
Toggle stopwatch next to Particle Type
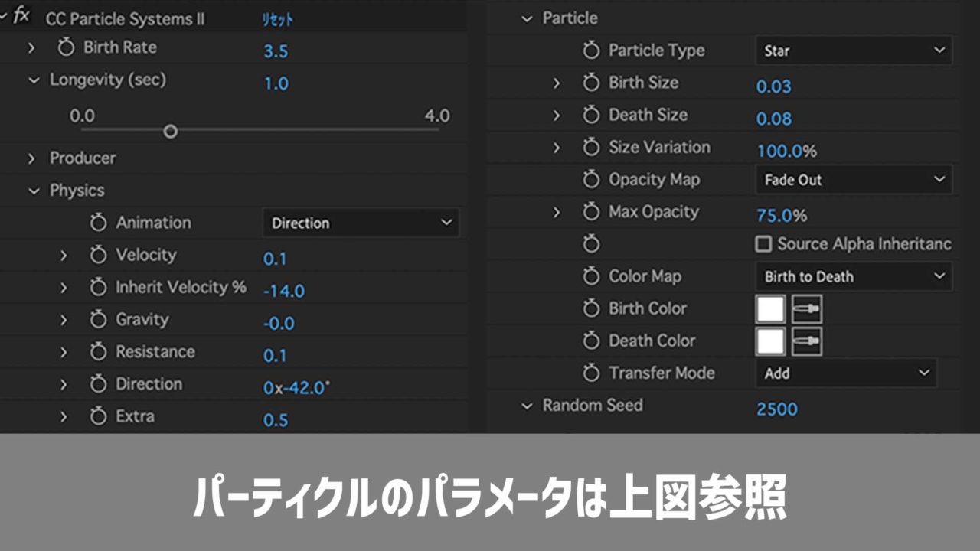point(591,51)
